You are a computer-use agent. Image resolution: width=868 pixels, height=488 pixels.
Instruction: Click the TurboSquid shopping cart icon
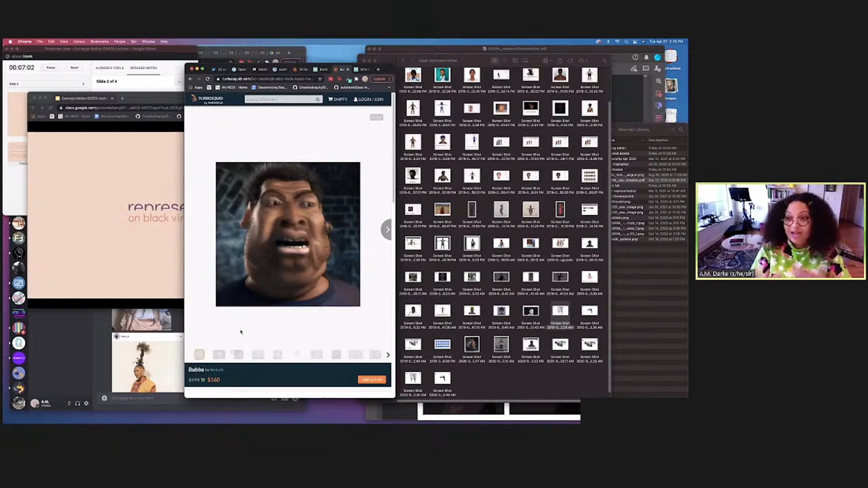click(331, 99)
